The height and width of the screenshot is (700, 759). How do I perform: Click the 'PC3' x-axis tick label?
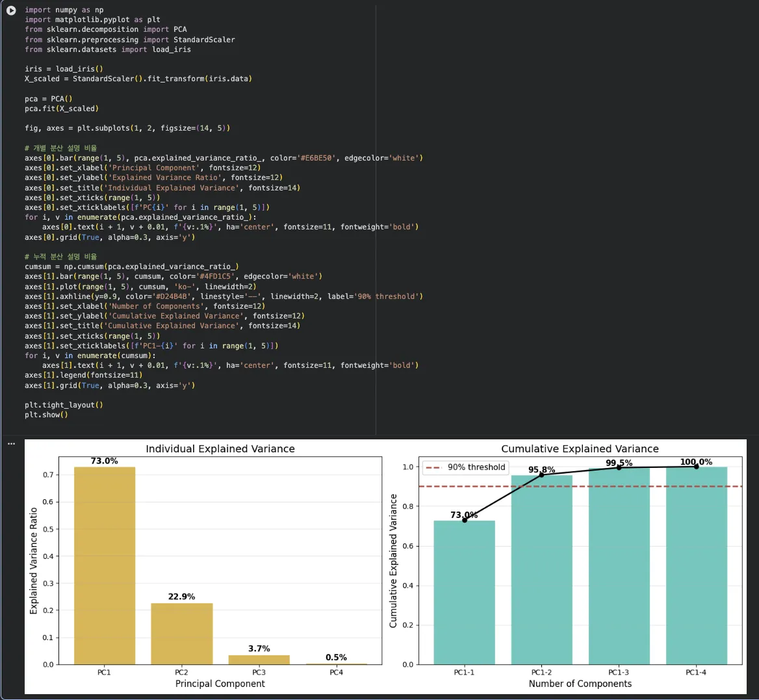click(259, 673)
